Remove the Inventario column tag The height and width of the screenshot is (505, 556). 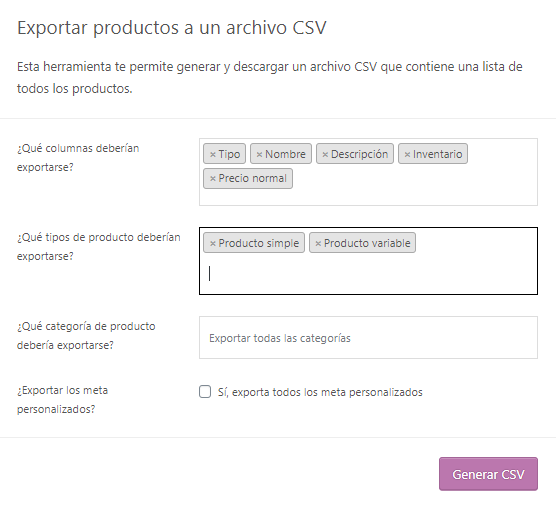(407, 155)
